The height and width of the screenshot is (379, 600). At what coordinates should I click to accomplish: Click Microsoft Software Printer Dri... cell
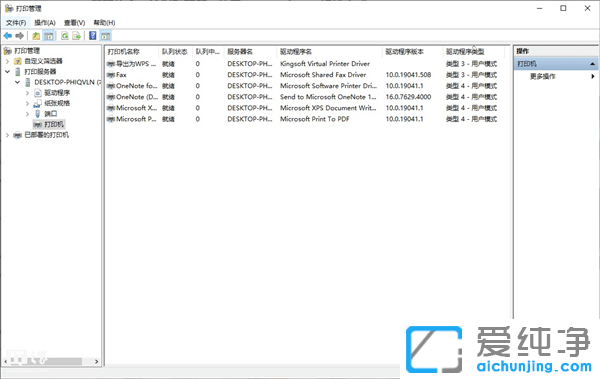328,86
